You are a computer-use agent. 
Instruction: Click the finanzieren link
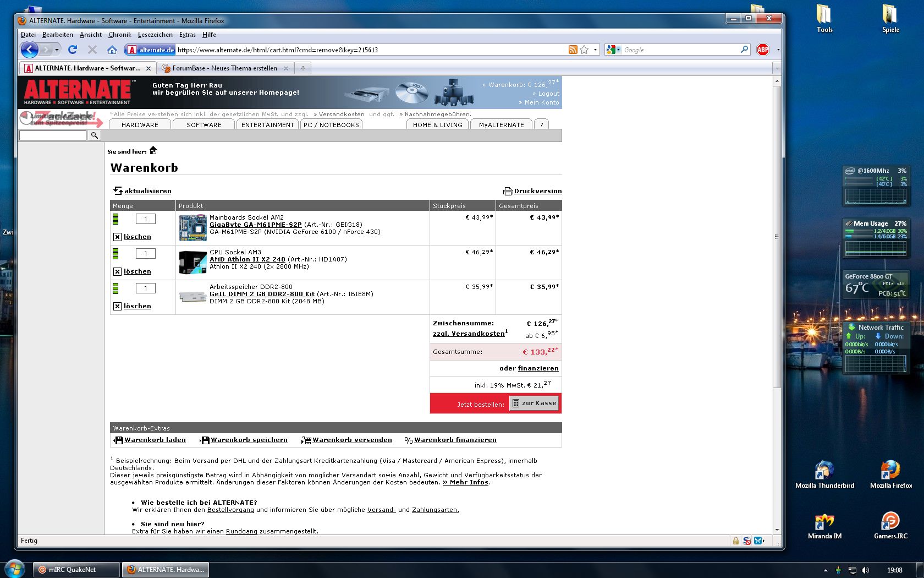(x=538, y=368)
